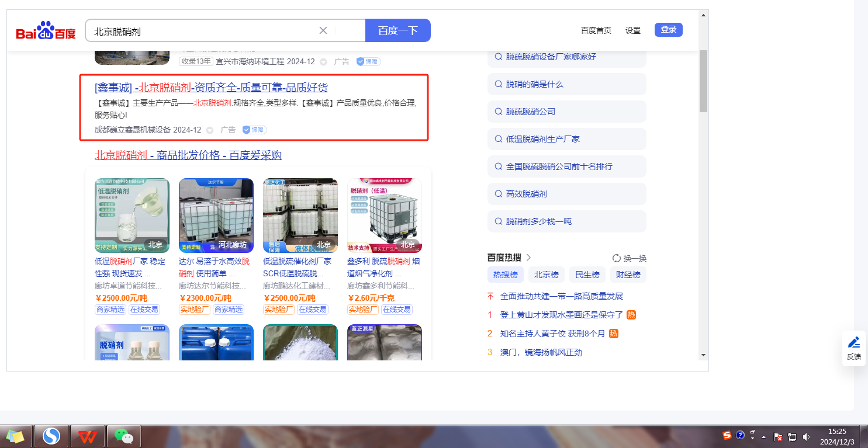The image size is (868, 448).
Task: Open the 百度首页 link
Action: click(x=596, y=30)
